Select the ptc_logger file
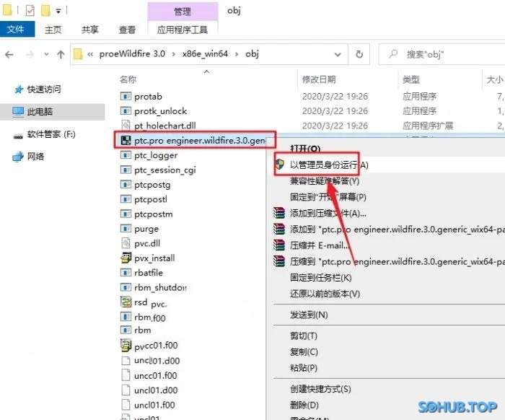 click(156, 155)
